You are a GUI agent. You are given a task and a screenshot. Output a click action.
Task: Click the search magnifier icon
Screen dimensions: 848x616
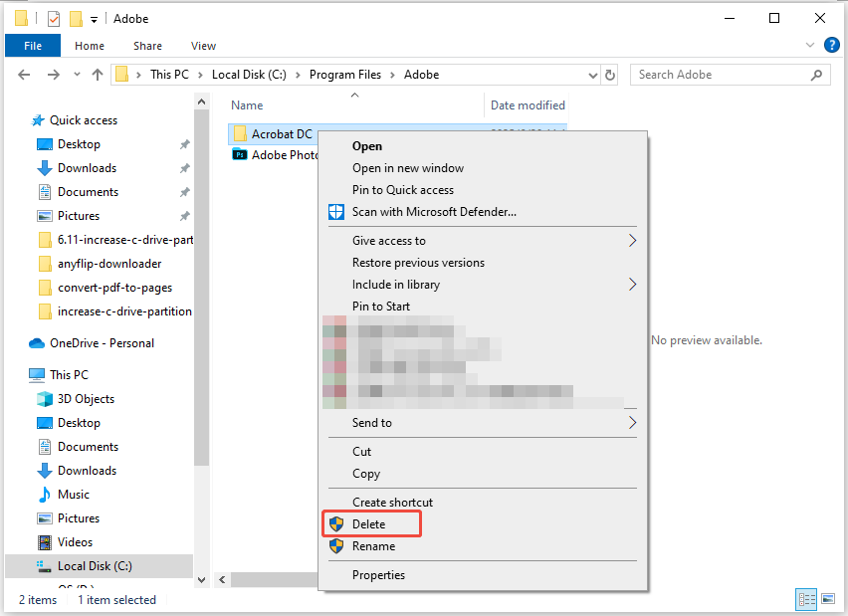click(816, 75)
